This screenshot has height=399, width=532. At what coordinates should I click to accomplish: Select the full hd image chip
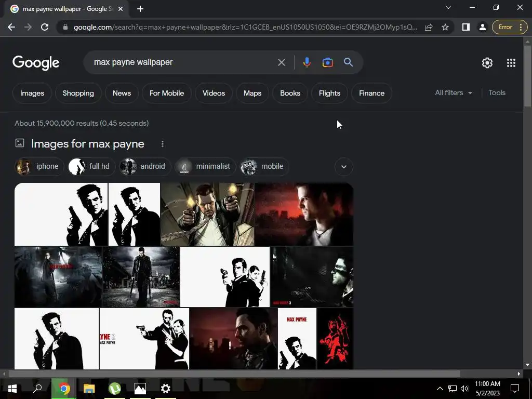pyautogui.click(x=91, y=167)
